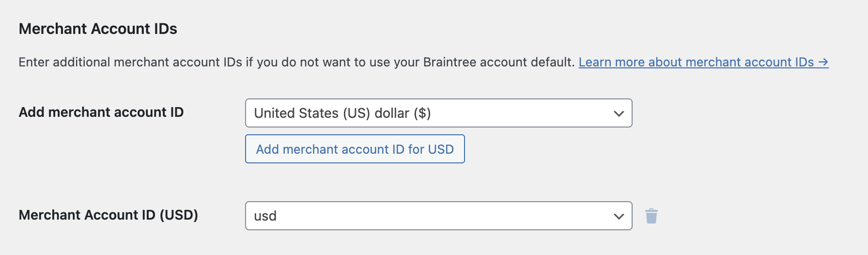Click the 'United States (US) dollar ($)' selected text

342,113
